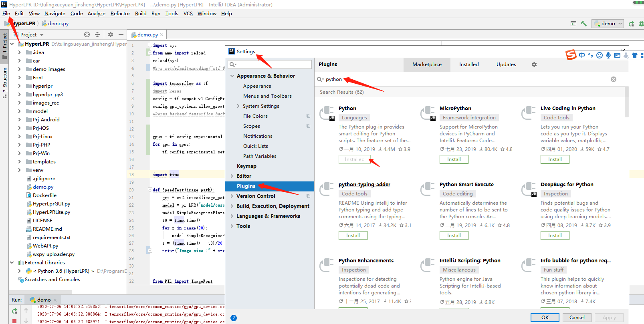Open HyperLprGUI.py in project tree
644x324 pixels.
51,204
